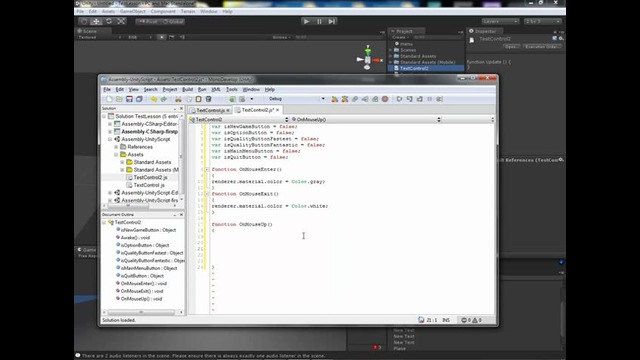Screen dimensions: 640x360
Task: Select TextControl2 asset in Project panel
Action: click(414, 68)
